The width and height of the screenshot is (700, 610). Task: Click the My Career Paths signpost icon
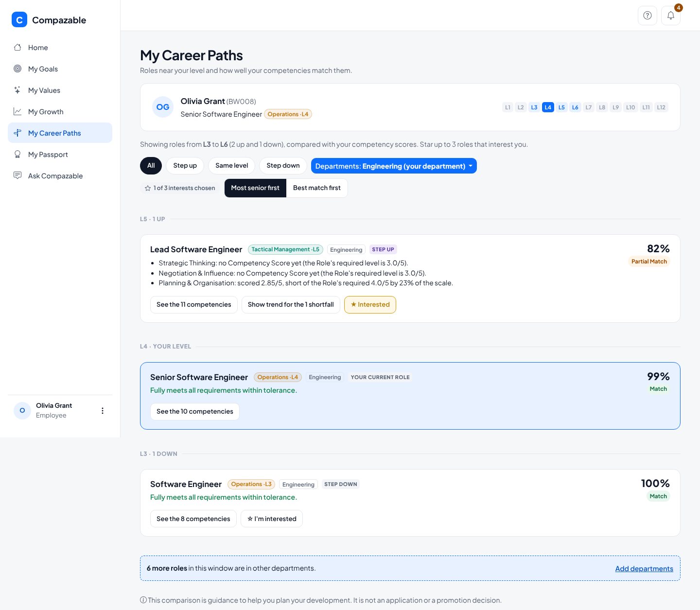pos(17,133)
